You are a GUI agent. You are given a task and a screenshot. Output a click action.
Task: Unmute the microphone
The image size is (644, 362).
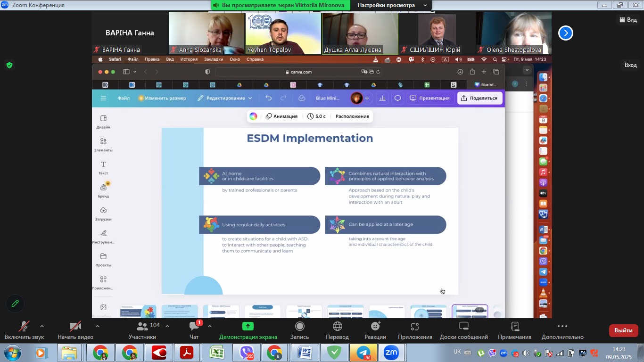24,330
